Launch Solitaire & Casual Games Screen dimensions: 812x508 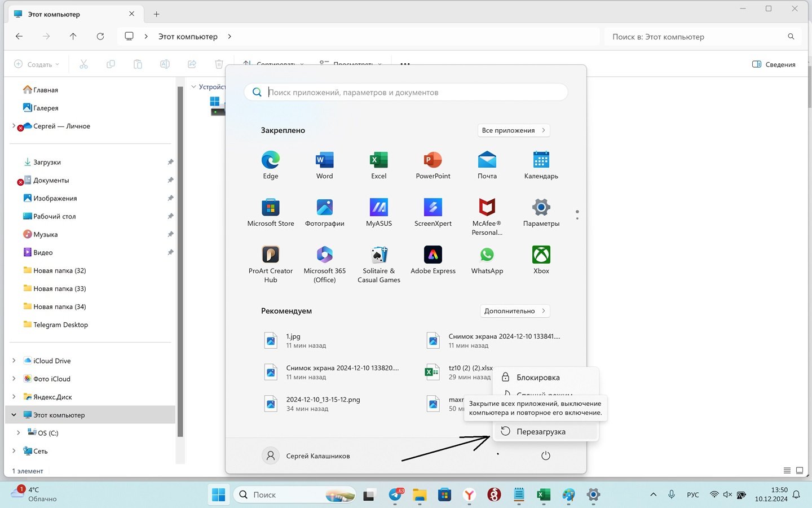click(379, 264)
